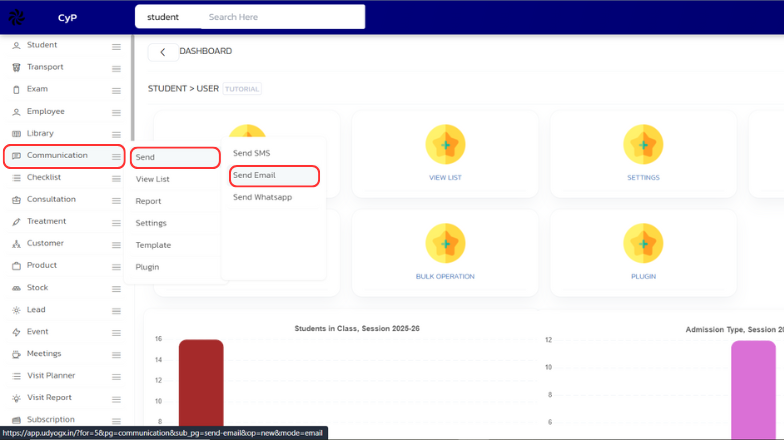The height and width of the screenshot is (440, 784).
Task: Click the red bar in Students chart
Action: coord(201,390)
